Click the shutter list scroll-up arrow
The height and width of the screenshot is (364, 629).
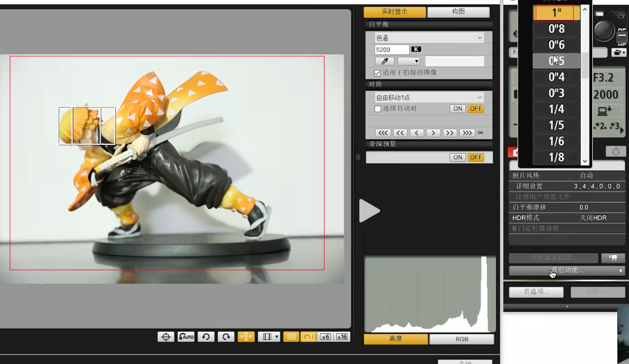(585, 9)
